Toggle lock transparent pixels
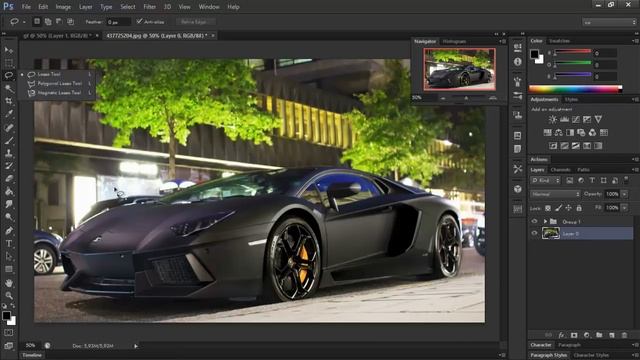The width and height of the screenshot is (640, 360). point(548,208)
